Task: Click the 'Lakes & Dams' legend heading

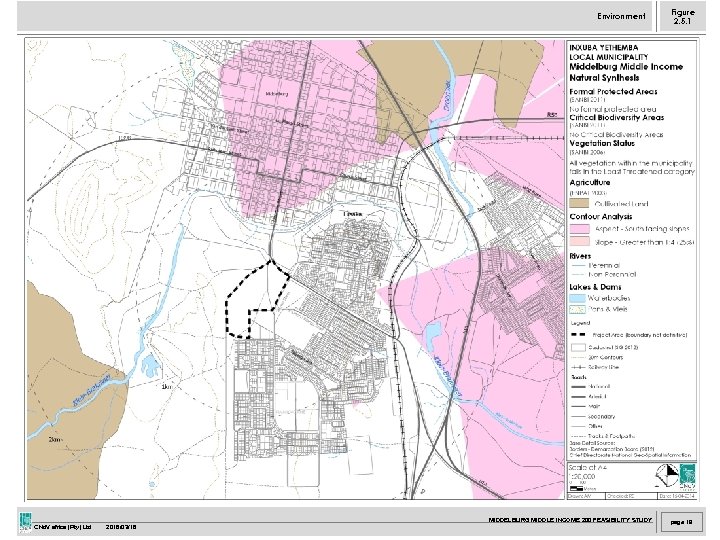Action: pos(595,287)
